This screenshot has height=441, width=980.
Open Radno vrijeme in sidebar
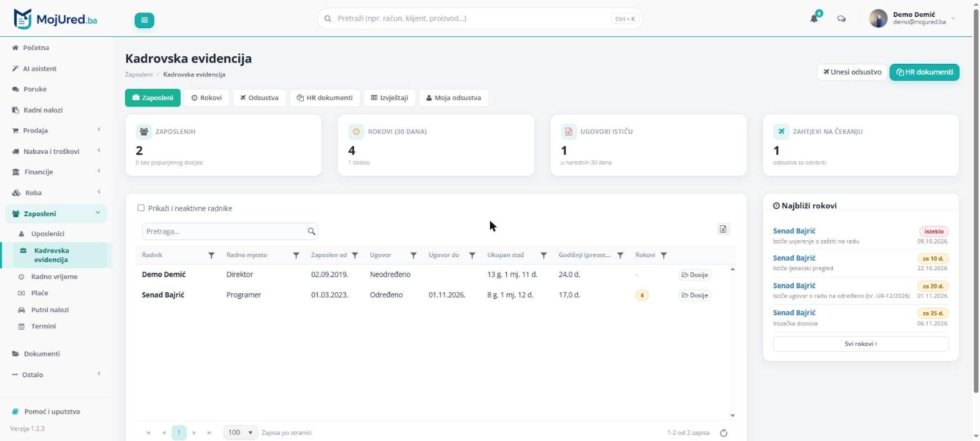click(x=54, y=276)
